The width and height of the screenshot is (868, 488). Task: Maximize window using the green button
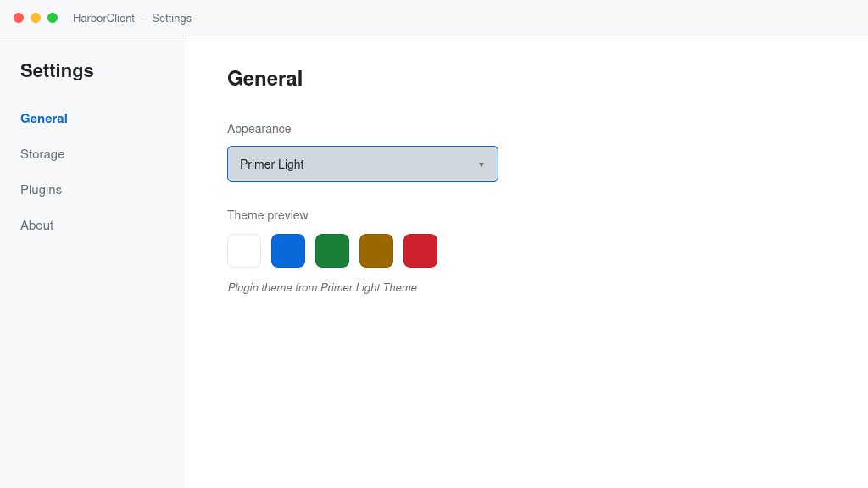click(x=53, y=18)
